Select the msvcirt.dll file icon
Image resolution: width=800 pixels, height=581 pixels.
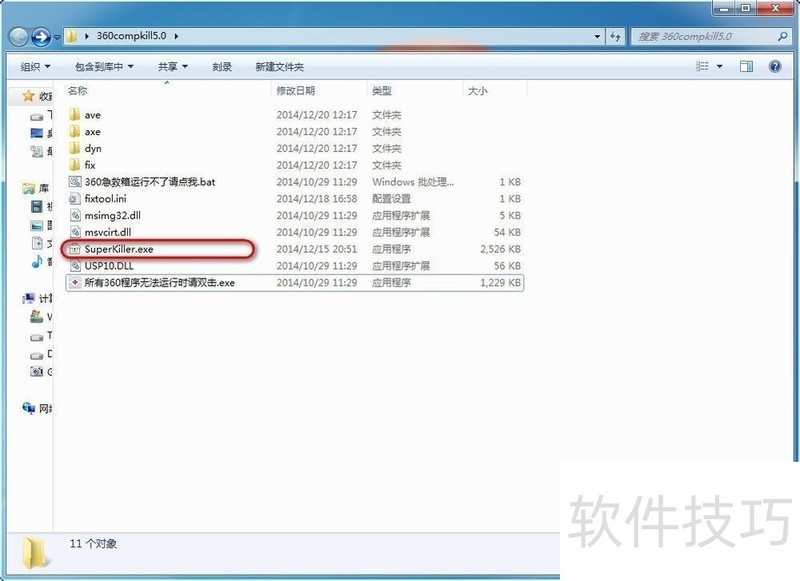pyautogui.click(x=75, y=232)
